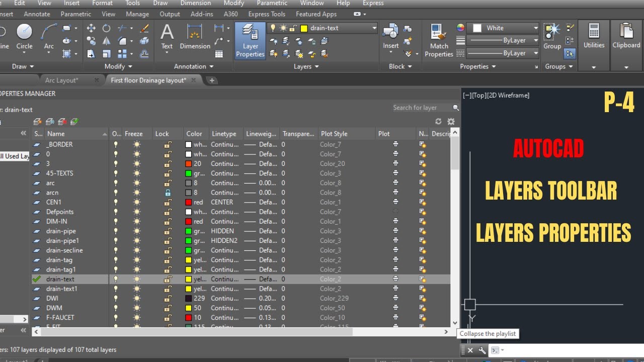Click the Dimension tool
644x362 pixels.
click(x=195, y=37)
